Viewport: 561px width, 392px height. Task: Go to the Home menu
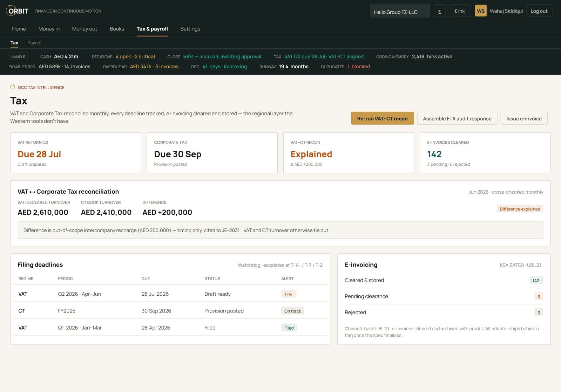(x=19, y=29)
